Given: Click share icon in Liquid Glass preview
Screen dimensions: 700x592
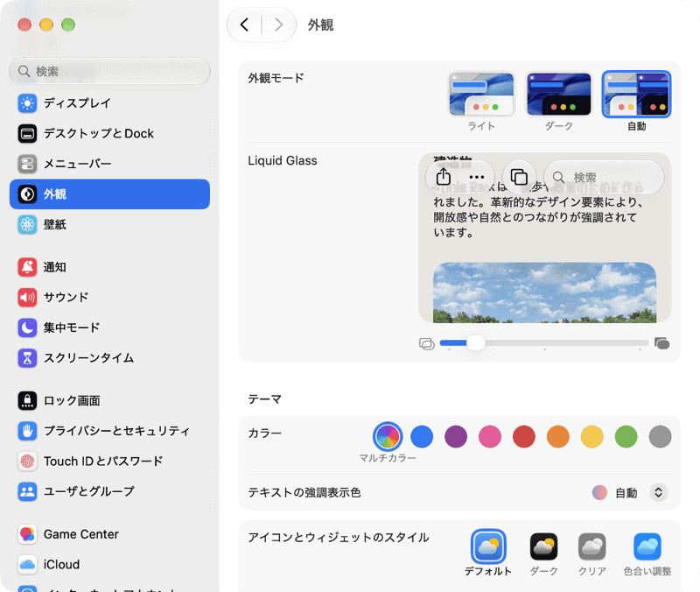Looking at the screenshot, I should click(444, 177).
